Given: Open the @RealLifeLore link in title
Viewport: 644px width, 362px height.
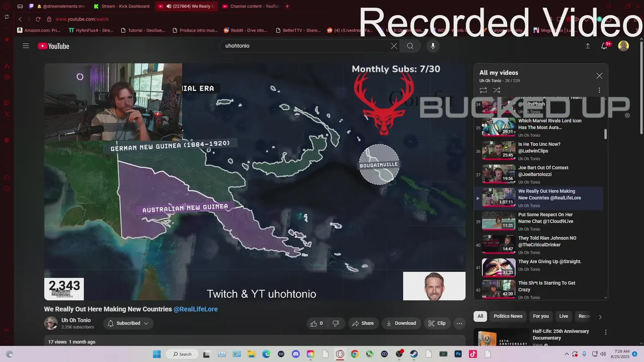Looking at the screenshot, I should (196, 309).
